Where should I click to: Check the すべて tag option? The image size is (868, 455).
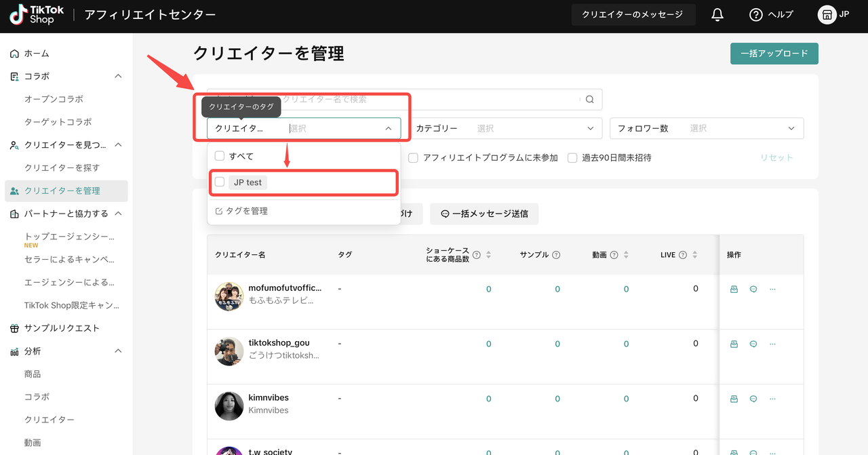(220, 156)
